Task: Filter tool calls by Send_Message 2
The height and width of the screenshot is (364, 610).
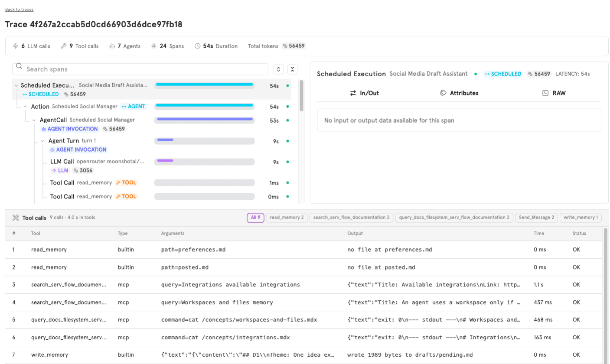Action: (536, 218)
